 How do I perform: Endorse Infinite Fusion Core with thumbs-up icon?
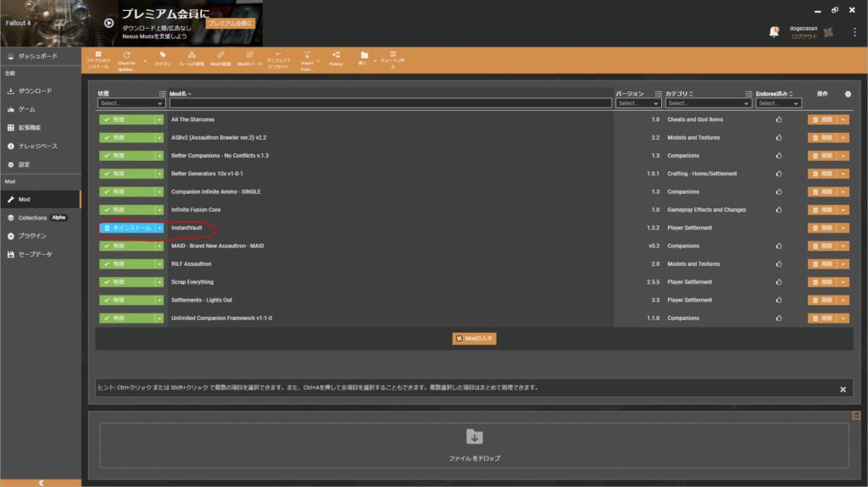click(x=779, y=210)
